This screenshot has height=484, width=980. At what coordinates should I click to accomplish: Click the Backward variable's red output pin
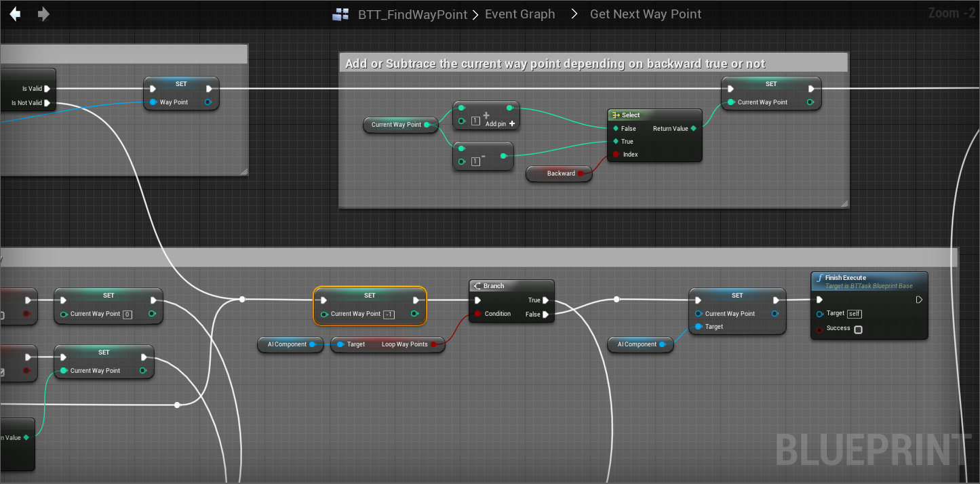(581, 174)
